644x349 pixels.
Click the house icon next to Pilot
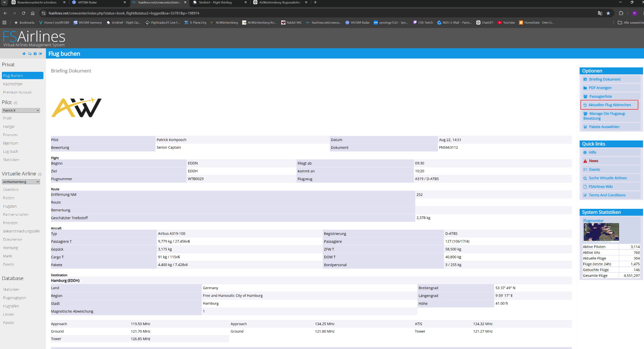tap(15, 103)
